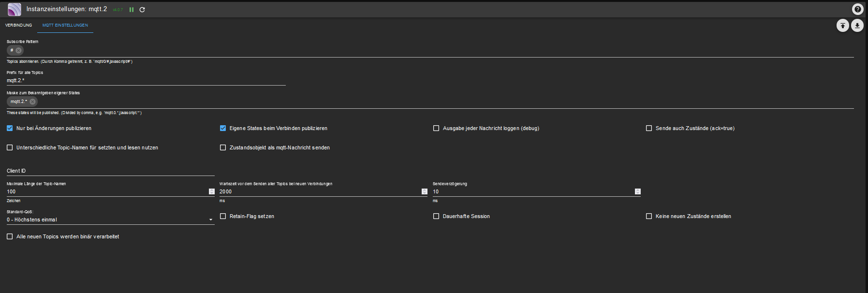The image size is (868, 293).
Task: Click the 'Zeichen' unit label
Action: 14,201
